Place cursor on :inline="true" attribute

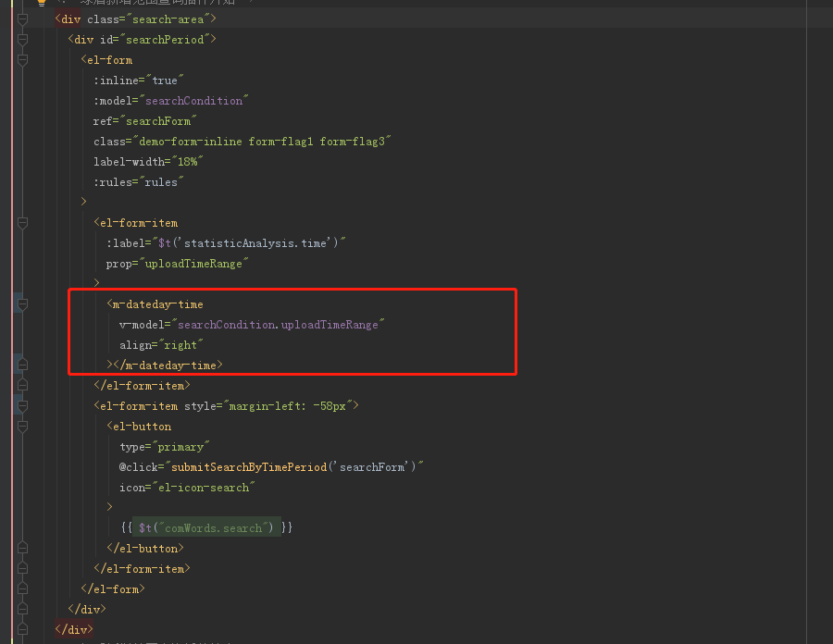pyautogui.click(x=139, y=80)
